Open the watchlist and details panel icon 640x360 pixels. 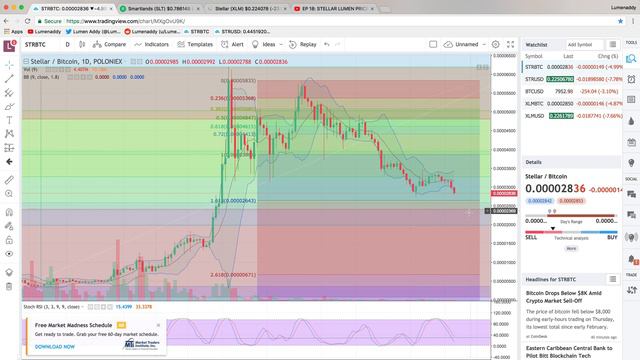[x=631, y=59]
